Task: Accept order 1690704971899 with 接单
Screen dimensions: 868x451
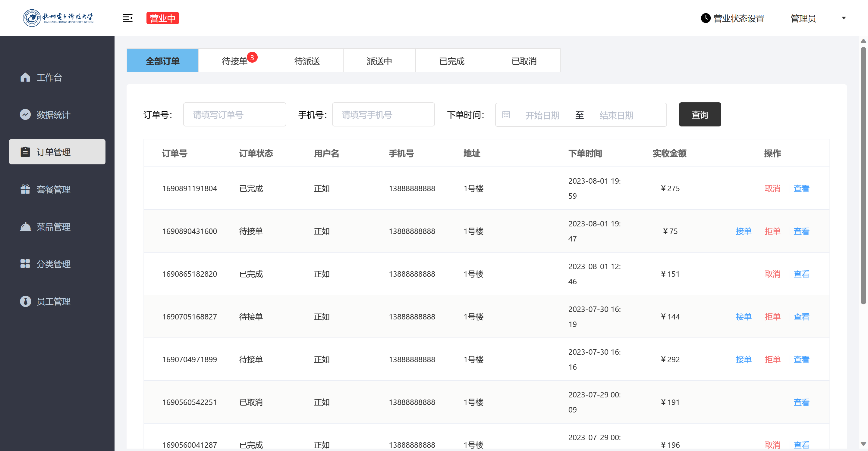Action: [744, 359]
